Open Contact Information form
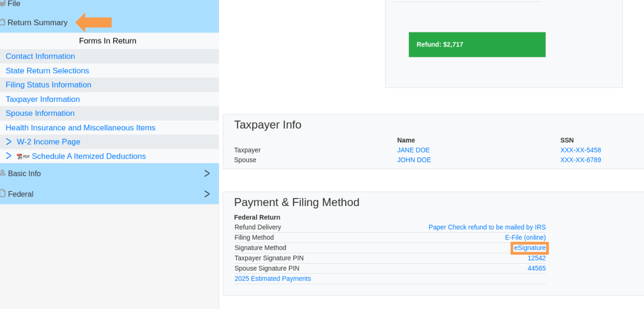This screenshot has height=309, width=644. coord(40,56)
